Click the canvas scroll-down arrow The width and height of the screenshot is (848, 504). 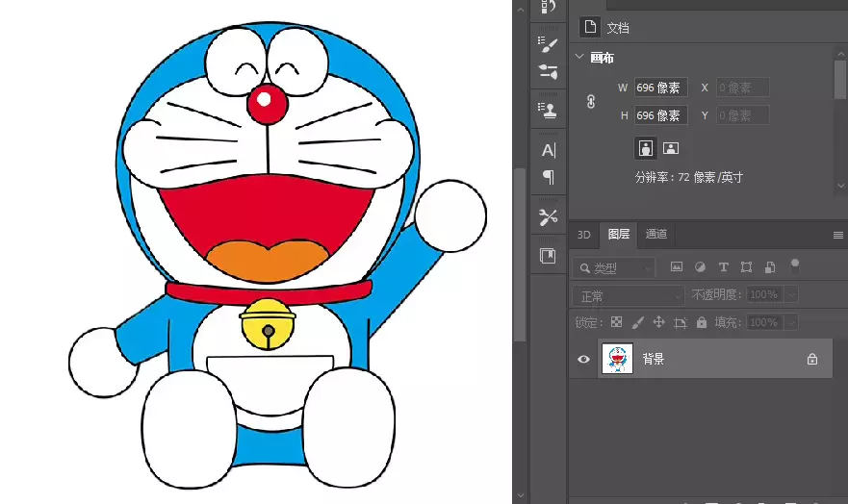pyautogui.click(x=521, y=495)
